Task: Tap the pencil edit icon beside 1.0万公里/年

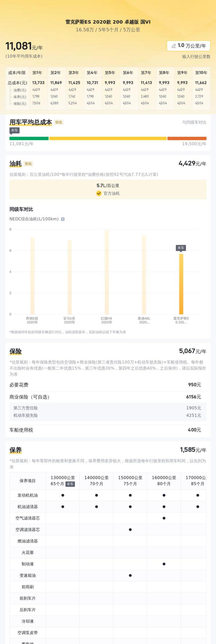Action: [x=174, y=46]
